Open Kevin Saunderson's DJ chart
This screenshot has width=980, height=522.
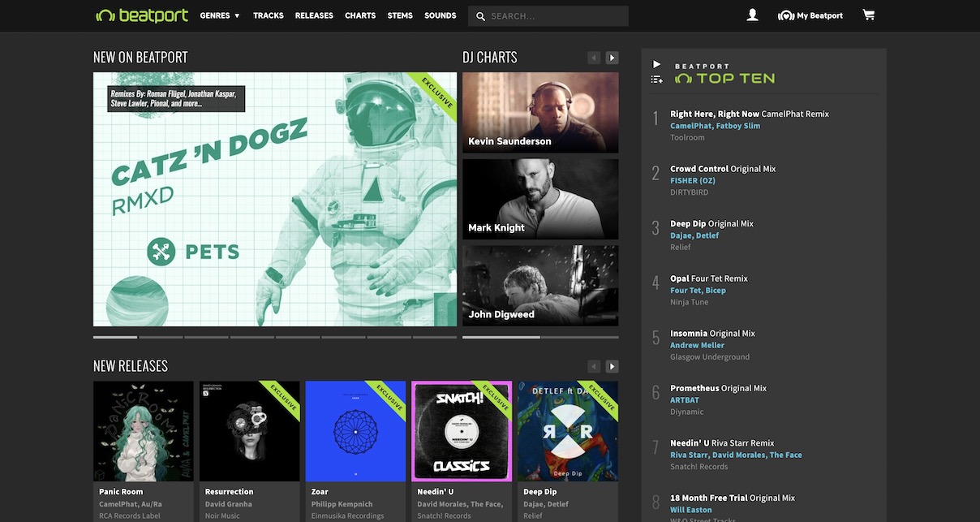(x=539, y=112)
